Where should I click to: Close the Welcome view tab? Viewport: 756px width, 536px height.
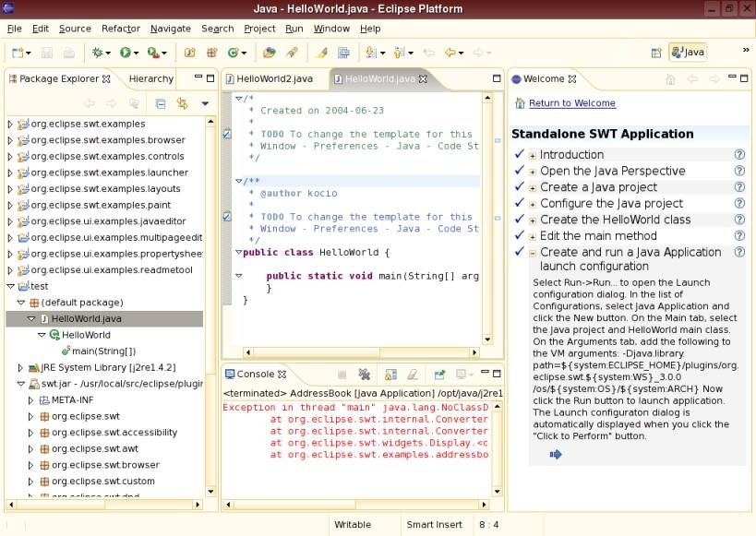[x=572, y=79]
